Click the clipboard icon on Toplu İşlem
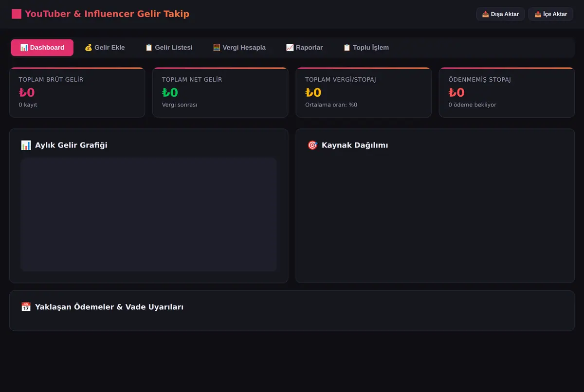Screen dimensions: 584x392 tap(347, 48)
